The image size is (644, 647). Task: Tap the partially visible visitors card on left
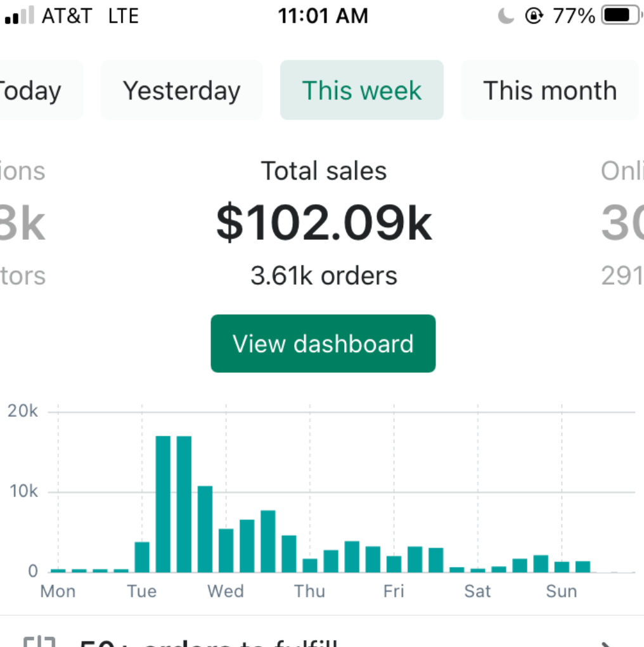point(23,223)
